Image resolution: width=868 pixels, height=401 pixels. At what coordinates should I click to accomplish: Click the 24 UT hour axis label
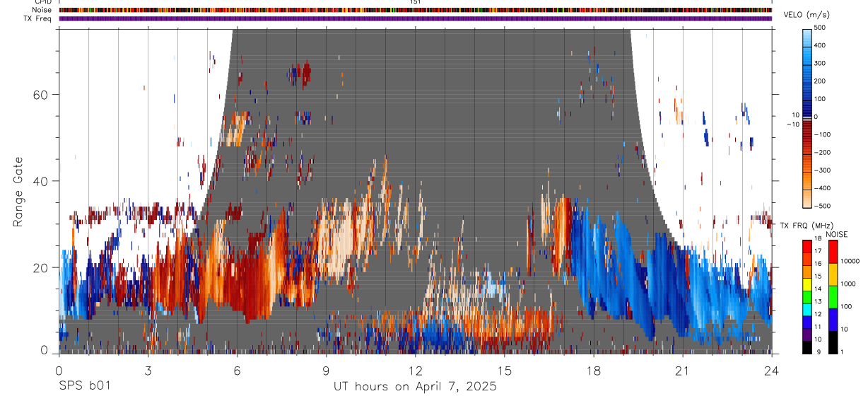[x=772, y=370]
